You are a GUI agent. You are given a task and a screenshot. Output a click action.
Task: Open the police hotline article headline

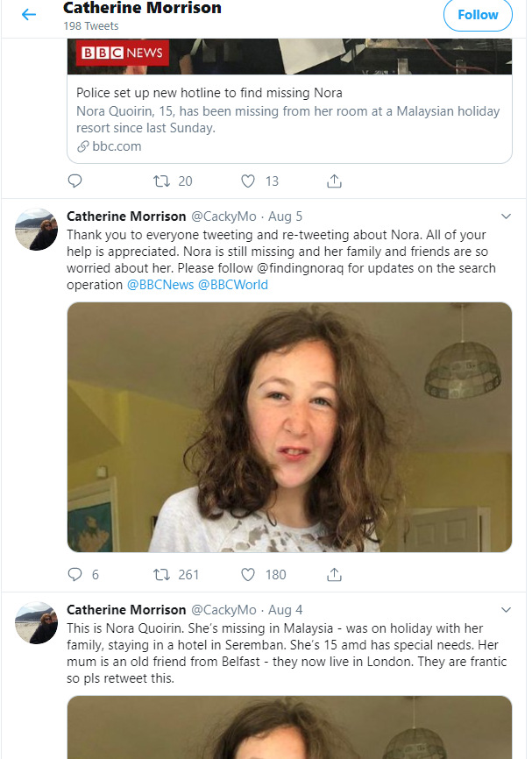pyautogui.click(x=209, y=93)
